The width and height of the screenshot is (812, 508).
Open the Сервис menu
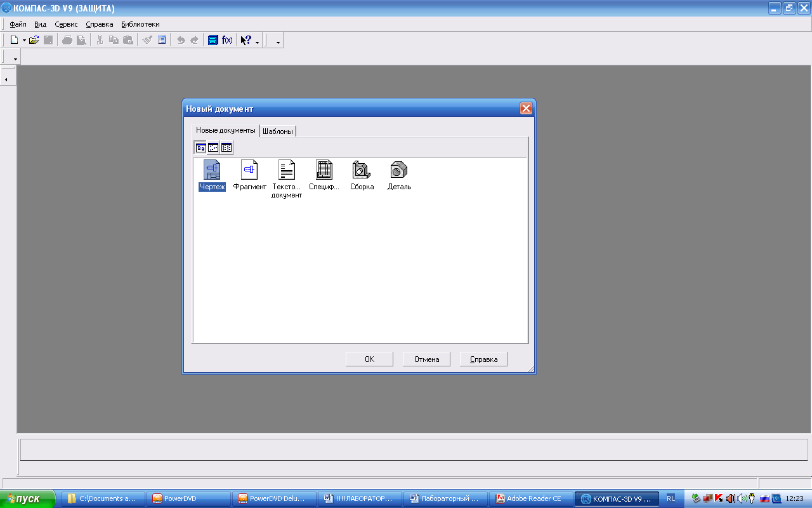67,24
